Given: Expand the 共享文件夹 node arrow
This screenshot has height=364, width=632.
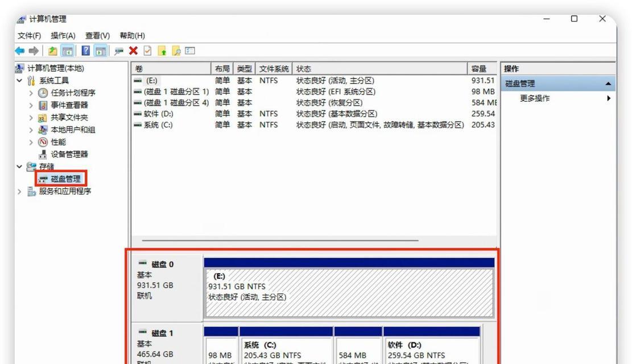Looking at the screenshot, I should [x=31, y=118].
